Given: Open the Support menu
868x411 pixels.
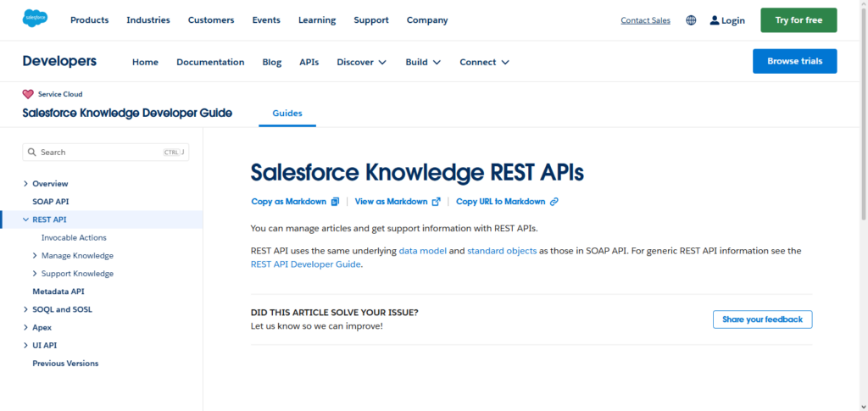Looking at the screenshot, I should click(371, 19).
